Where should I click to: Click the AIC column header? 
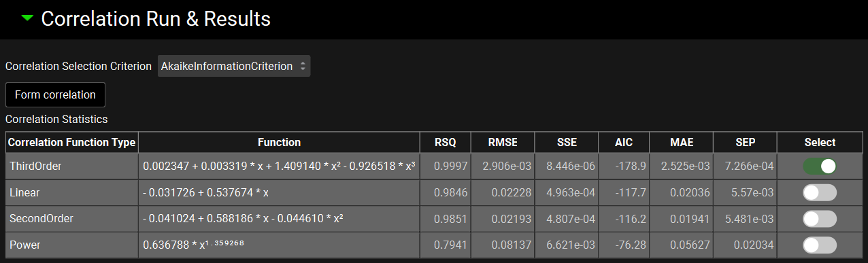623,143
